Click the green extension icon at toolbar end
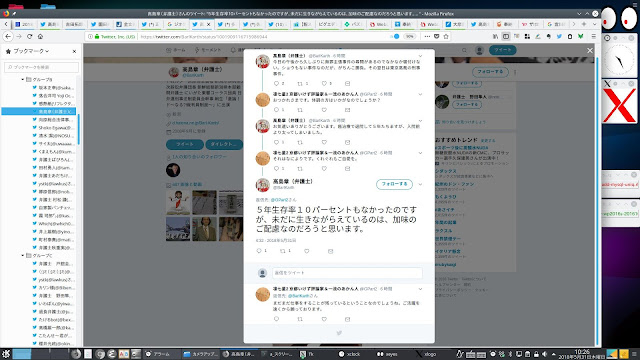 click(580, 36)
